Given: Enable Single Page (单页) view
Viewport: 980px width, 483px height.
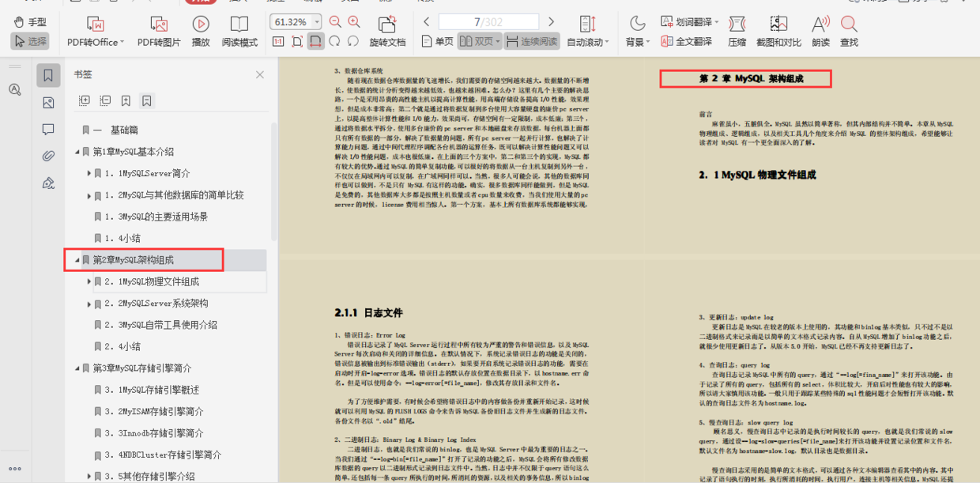Looking at the screenshot, I should click(438, 41).
